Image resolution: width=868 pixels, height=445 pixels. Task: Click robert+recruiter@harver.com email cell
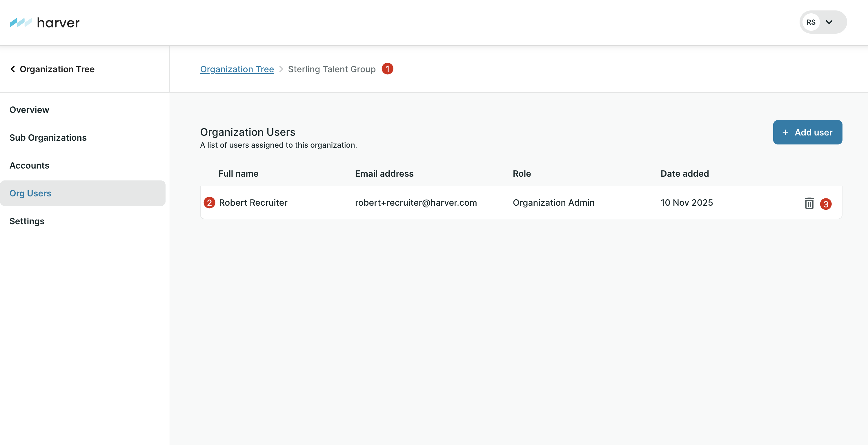click(416, 202)
